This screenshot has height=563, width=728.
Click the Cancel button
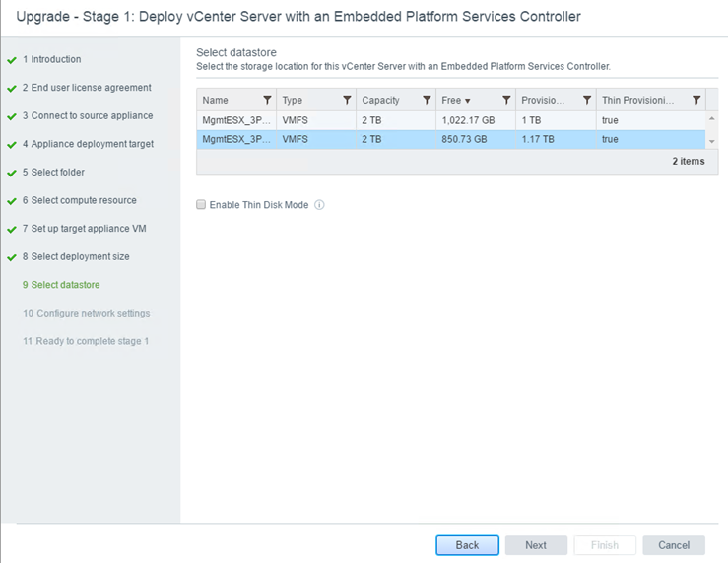[674, 545]
